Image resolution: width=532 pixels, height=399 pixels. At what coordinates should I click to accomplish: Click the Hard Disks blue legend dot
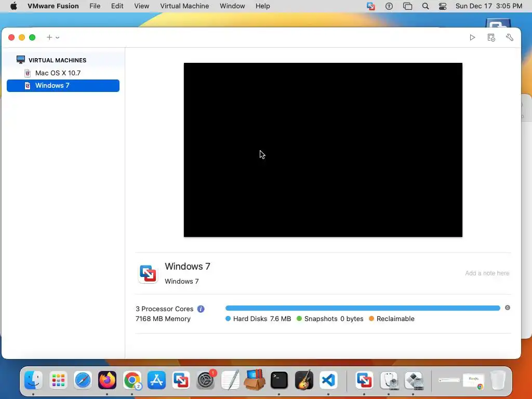pos(228,318)
